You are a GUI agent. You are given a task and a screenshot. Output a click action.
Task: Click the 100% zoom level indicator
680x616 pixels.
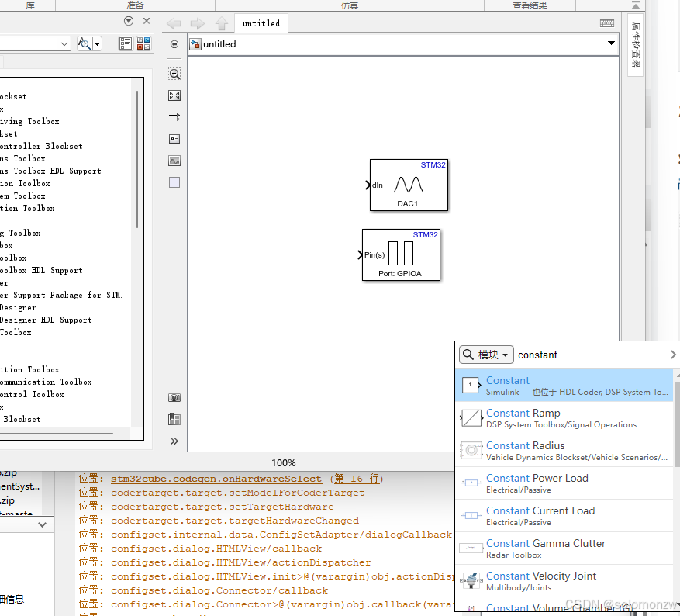coord(284,463)
